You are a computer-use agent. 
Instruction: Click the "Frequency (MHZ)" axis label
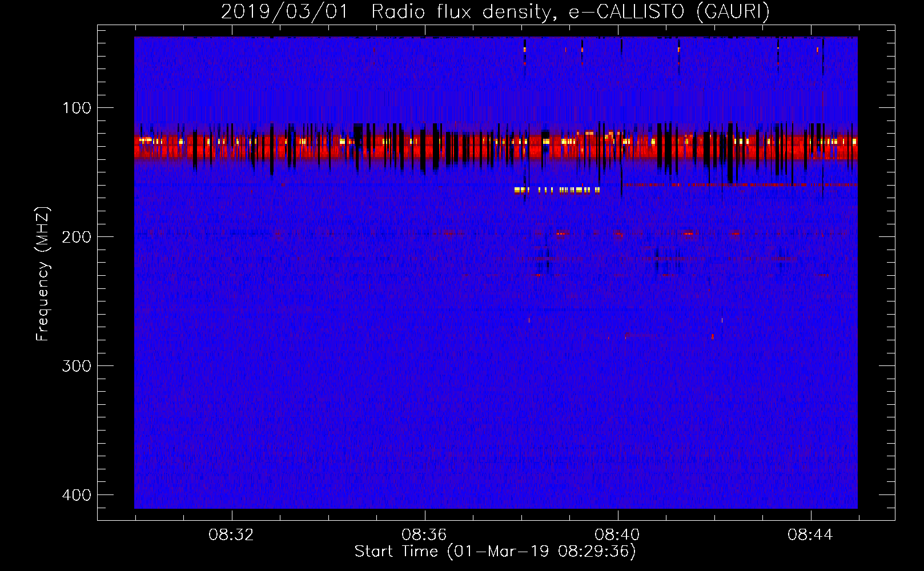43,274
